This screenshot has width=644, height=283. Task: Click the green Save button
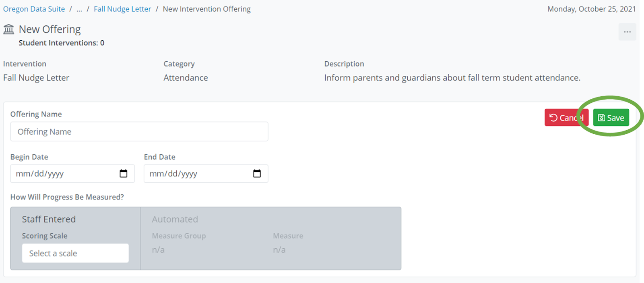pyautogui.click(x=611, y=118)
